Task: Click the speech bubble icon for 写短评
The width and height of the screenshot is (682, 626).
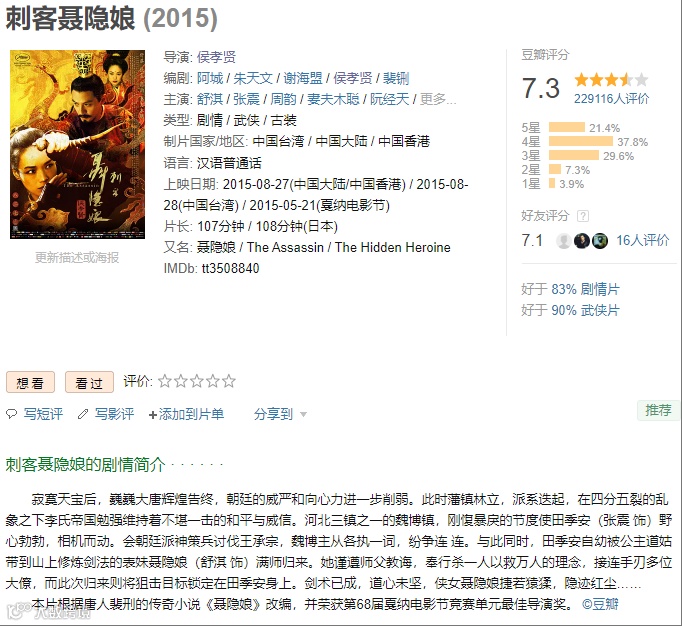Action: [11, 414]
